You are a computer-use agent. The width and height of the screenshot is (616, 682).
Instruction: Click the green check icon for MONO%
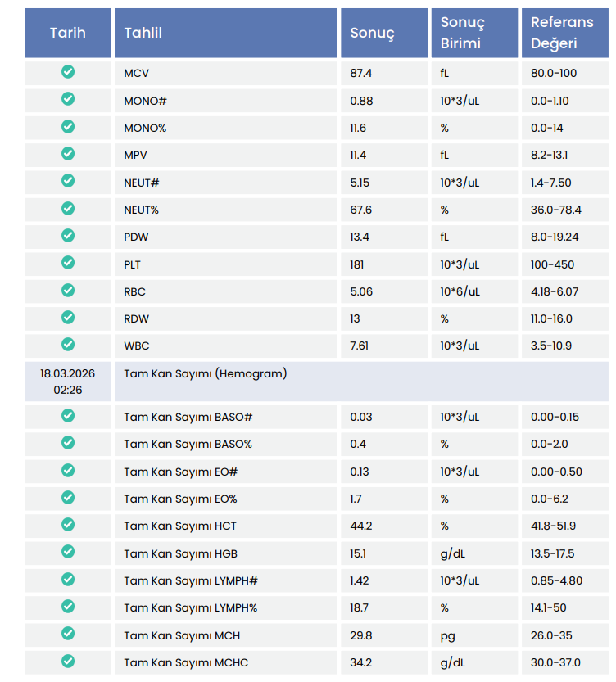68,127
